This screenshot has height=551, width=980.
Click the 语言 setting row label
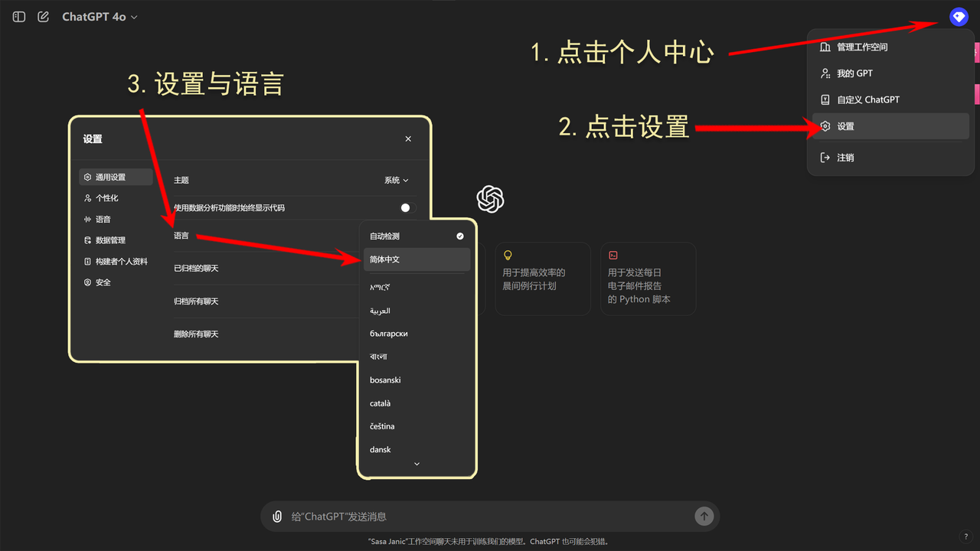[181, 236]
